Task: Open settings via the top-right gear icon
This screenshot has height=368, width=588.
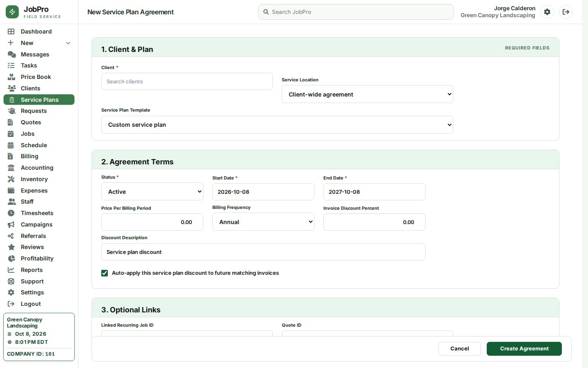Action: [547, 12]
